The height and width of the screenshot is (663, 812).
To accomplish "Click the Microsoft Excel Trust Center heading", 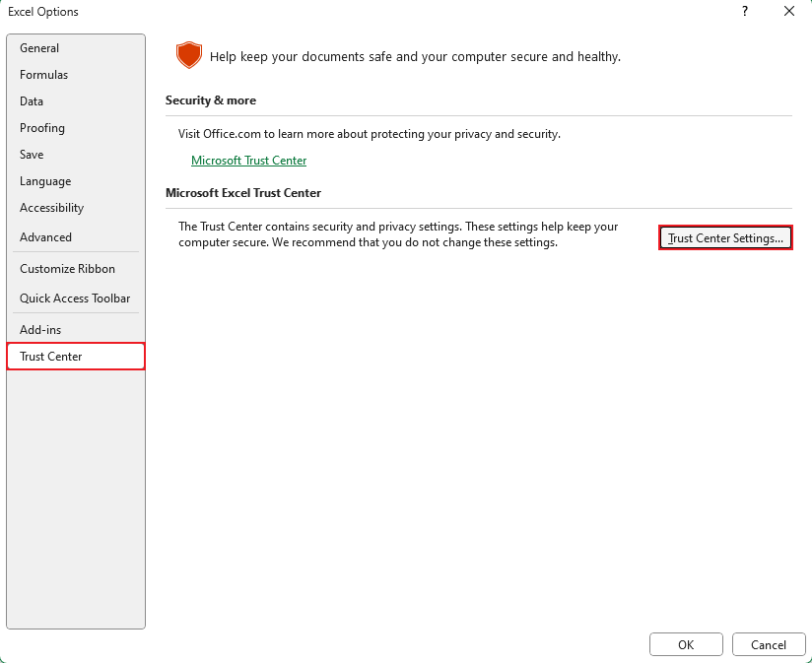I will (243, 193).
